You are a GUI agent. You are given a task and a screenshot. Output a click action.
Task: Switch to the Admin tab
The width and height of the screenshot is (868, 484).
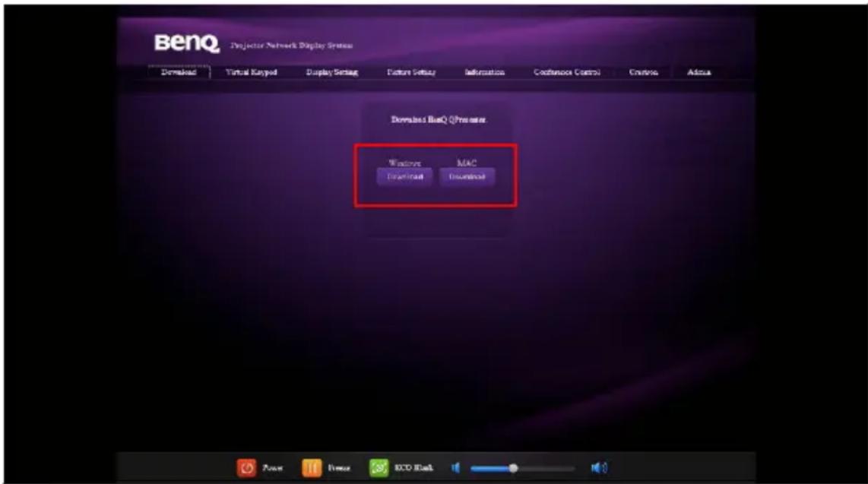click(699, 72)
